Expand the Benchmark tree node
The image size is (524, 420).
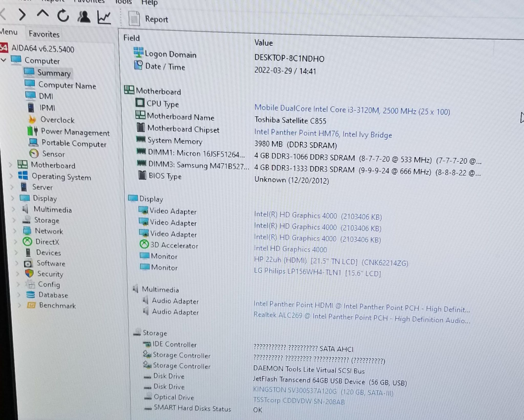pos(19,305)
